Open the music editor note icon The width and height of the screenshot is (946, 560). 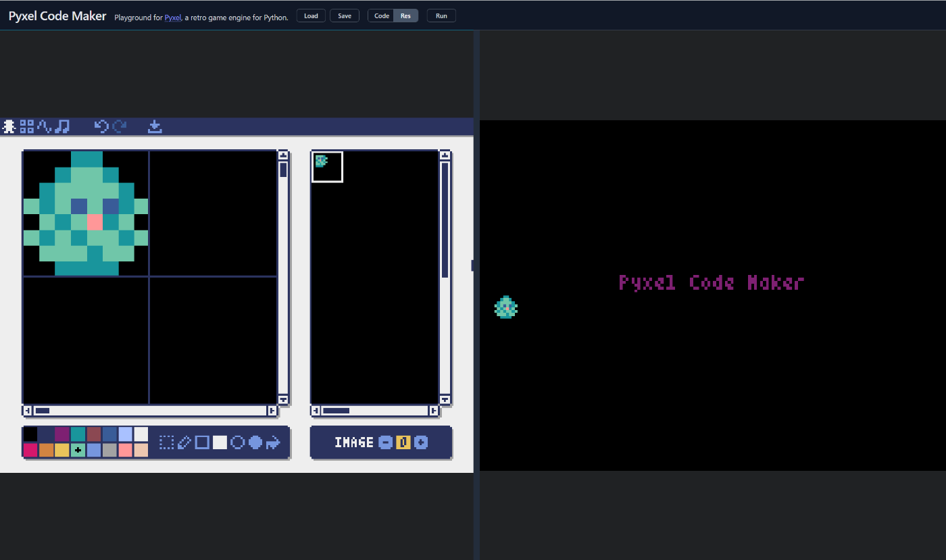point(62,126)
